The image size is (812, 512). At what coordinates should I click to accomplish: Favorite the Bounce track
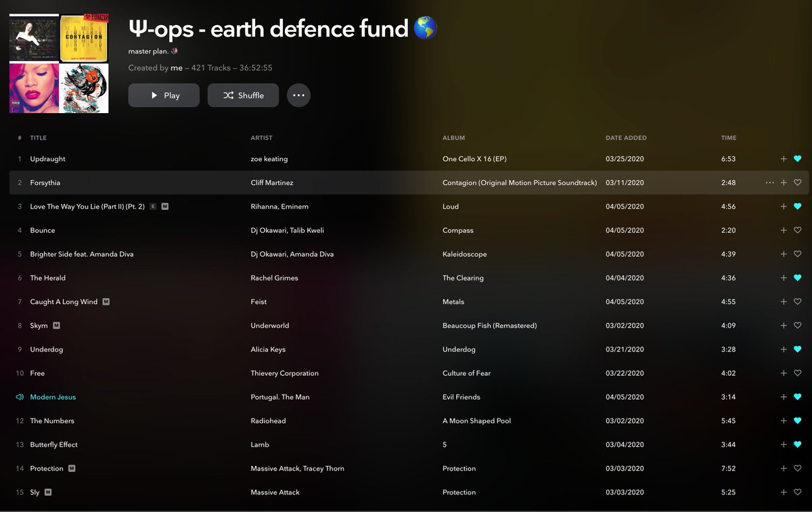point(797,230)
